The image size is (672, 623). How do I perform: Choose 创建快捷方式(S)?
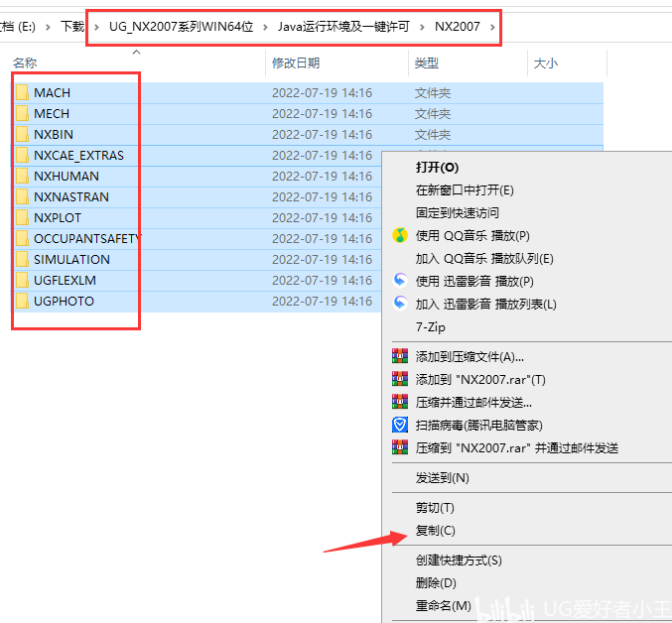tap(459, 561)
